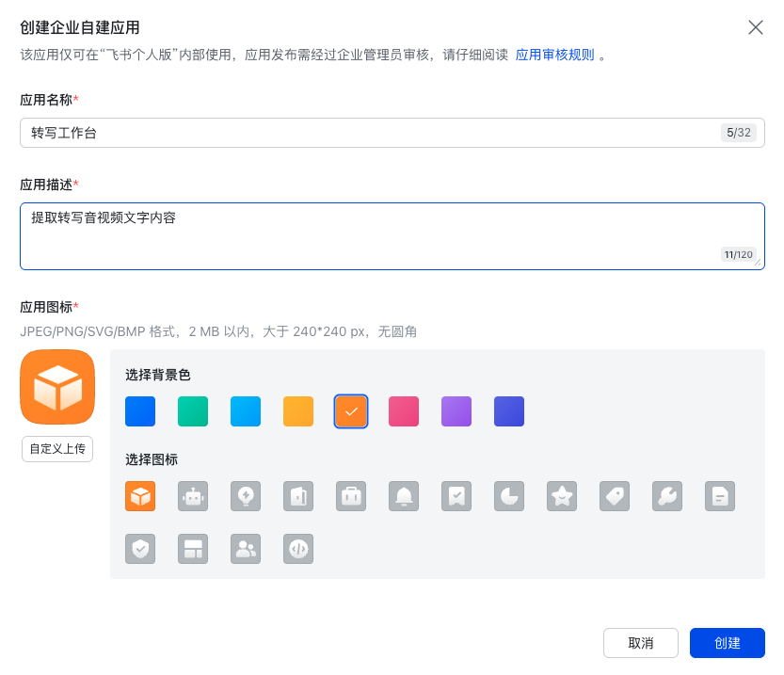Pick the office building app icon

[x=298, y=496]
